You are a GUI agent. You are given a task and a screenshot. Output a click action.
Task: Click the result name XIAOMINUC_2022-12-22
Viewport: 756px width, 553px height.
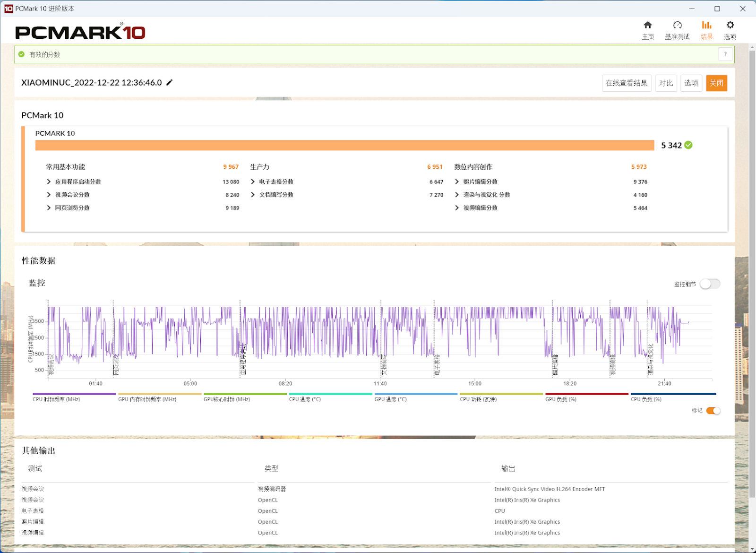click(x=92, y=83)
